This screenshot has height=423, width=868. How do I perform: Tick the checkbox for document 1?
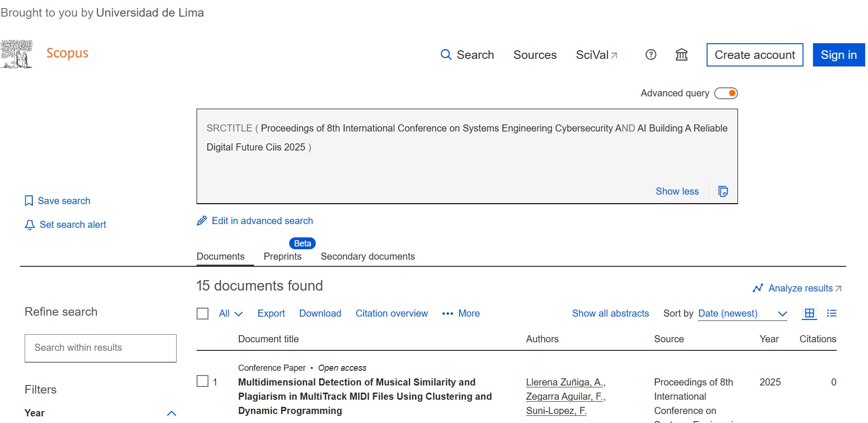pyautogui.click(x=203, y=381)
